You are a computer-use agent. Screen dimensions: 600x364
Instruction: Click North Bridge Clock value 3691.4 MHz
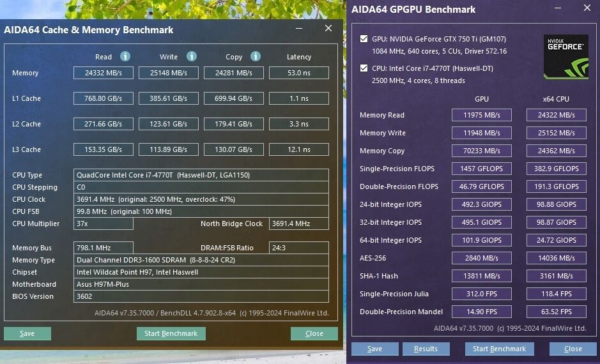click(x=299, y=224)
